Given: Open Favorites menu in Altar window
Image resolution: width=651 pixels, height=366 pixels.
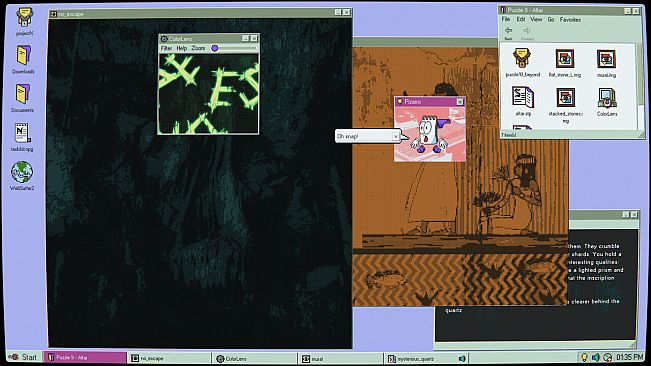Looking at the screenshot, I should pyautogui.click(x=570, y=20).
